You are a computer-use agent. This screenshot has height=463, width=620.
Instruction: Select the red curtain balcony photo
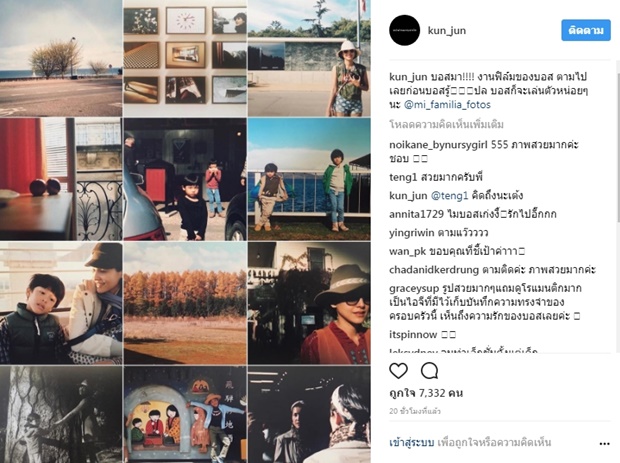61,179
